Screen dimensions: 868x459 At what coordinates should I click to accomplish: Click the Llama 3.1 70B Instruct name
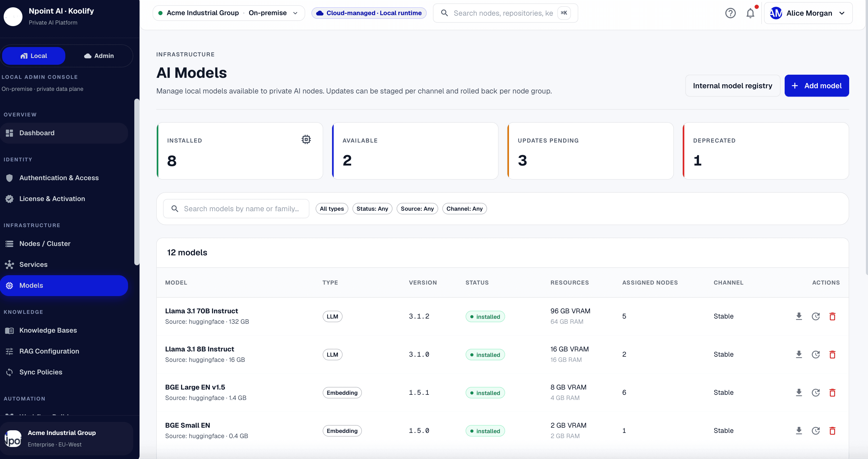pyautogui.click(x=201, y=311)
